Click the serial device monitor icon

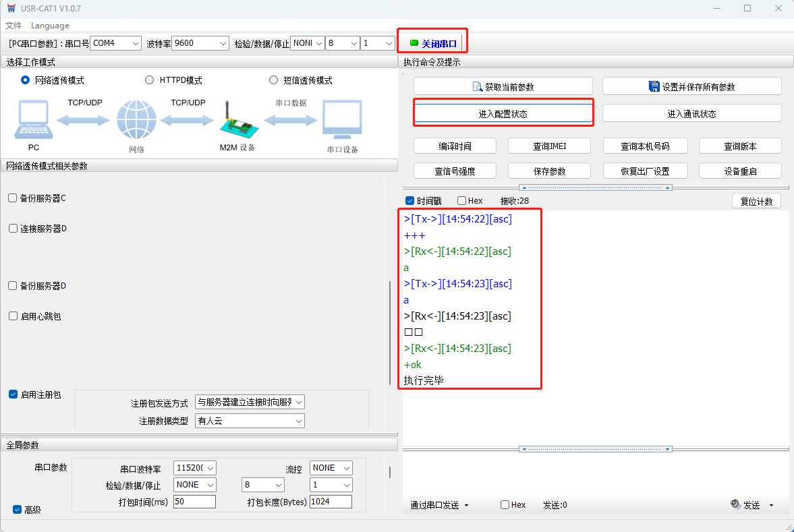[x=342, y=120]
